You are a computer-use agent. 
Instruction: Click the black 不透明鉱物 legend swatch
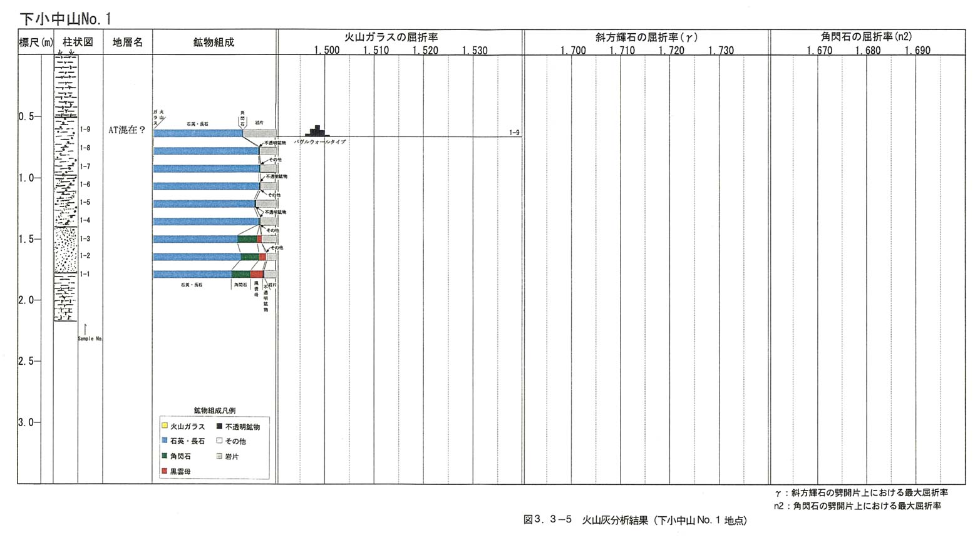[219, 426]
